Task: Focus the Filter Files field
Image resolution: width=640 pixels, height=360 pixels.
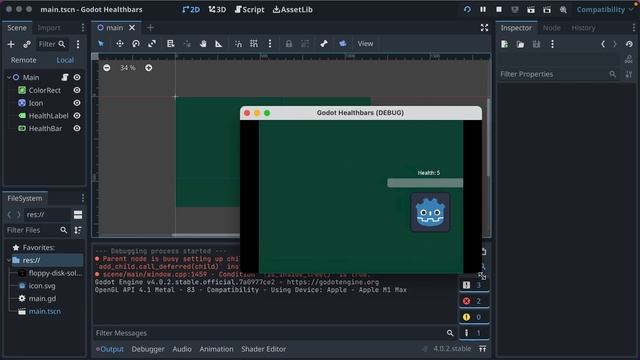Action: pos(37,230)
